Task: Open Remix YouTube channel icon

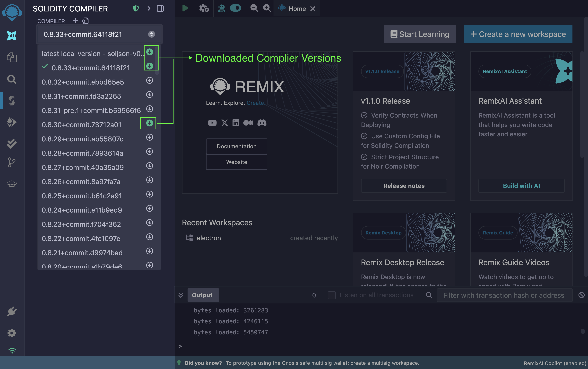Action: 212,123
